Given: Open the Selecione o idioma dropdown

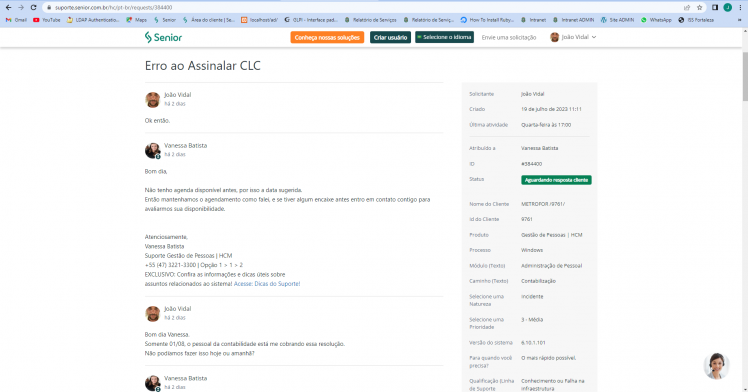Looking at the screenshot, I should point(444,37).
